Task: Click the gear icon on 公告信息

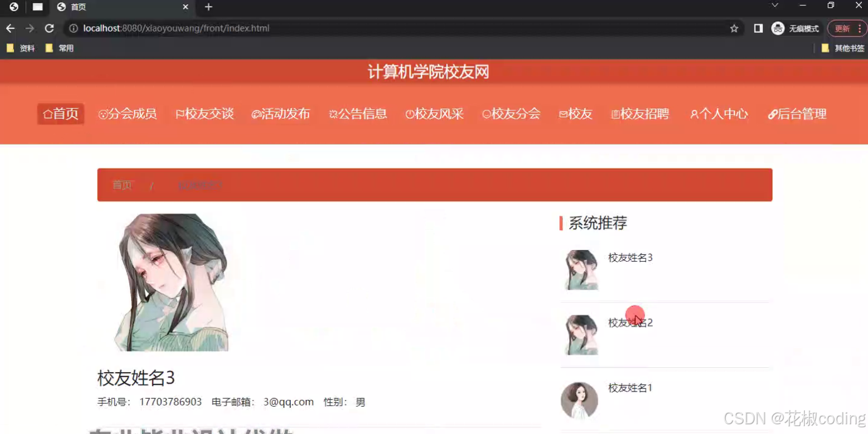Action: point(333,114)
